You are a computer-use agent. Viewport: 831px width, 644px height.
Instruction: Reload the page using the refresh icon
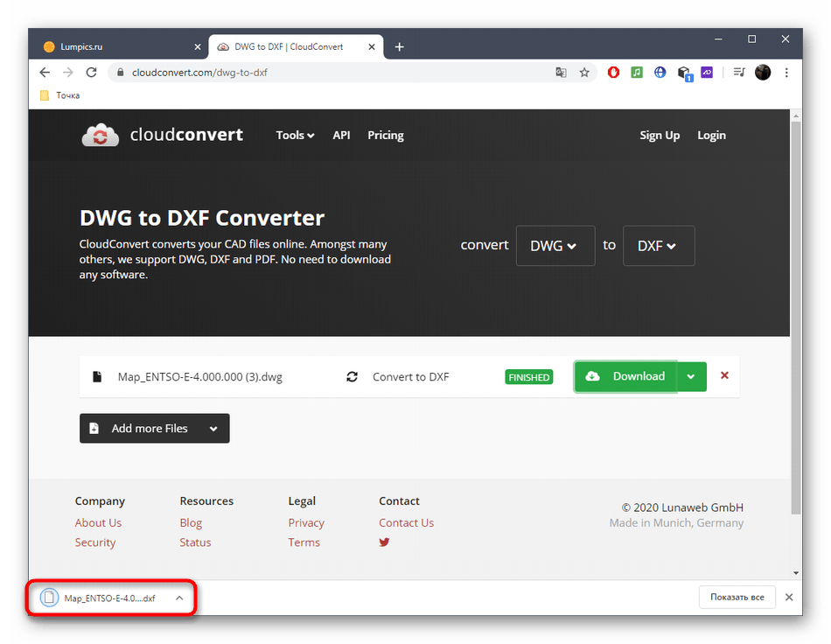[91, 73]
